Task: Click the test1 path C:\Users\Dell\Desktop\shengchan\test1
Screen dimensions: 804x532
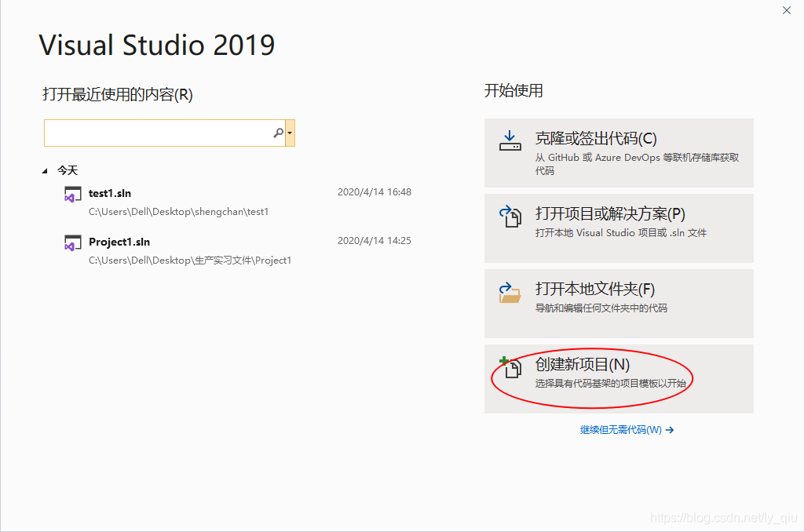Action: point(178,212)
